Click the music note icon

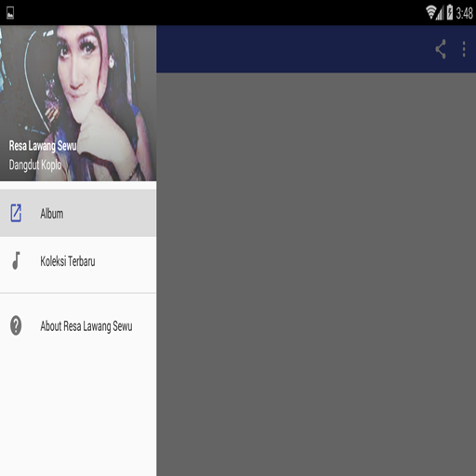16,260
